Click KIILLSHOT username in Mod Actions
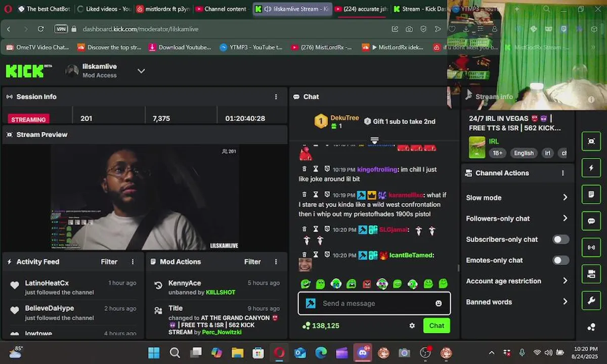This screenshot has height=364, width=607. pos(221,292)
